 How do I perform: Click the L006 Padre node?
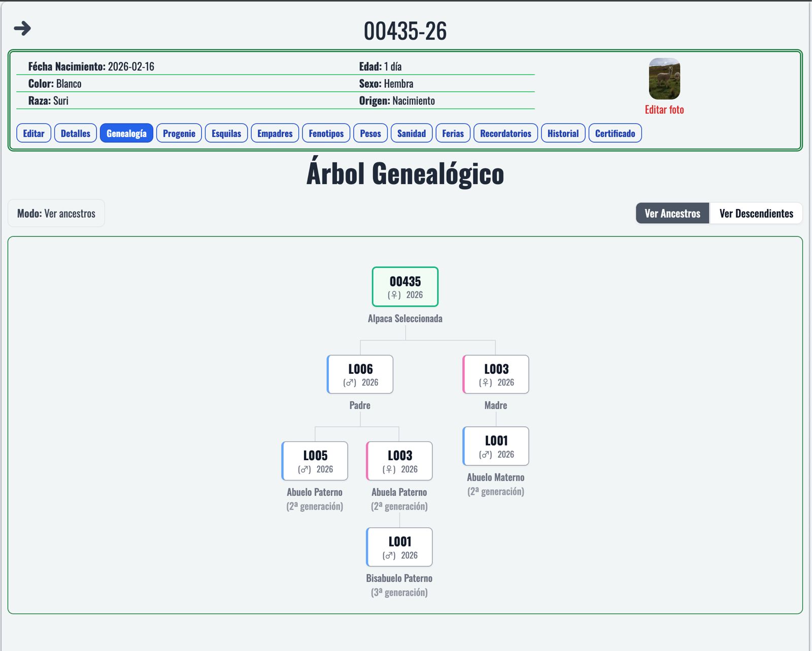click(360, 374)
